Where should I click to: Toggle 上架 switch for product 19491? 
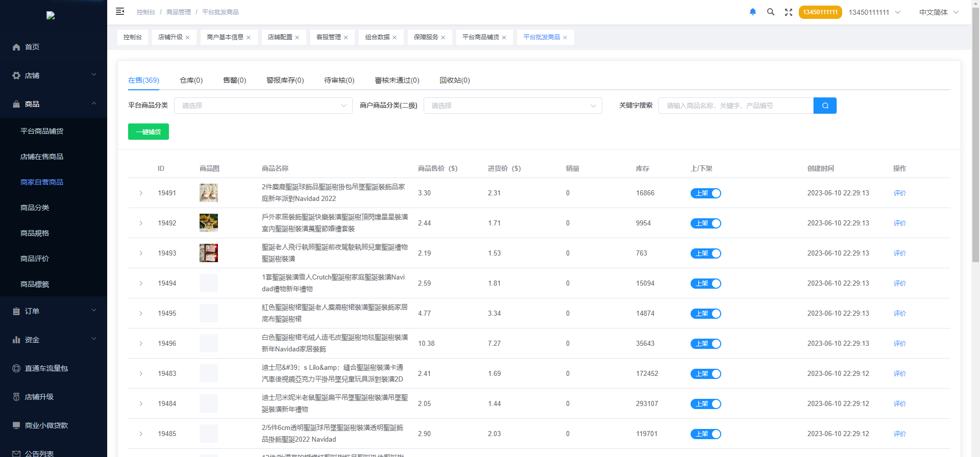point(705,193)
